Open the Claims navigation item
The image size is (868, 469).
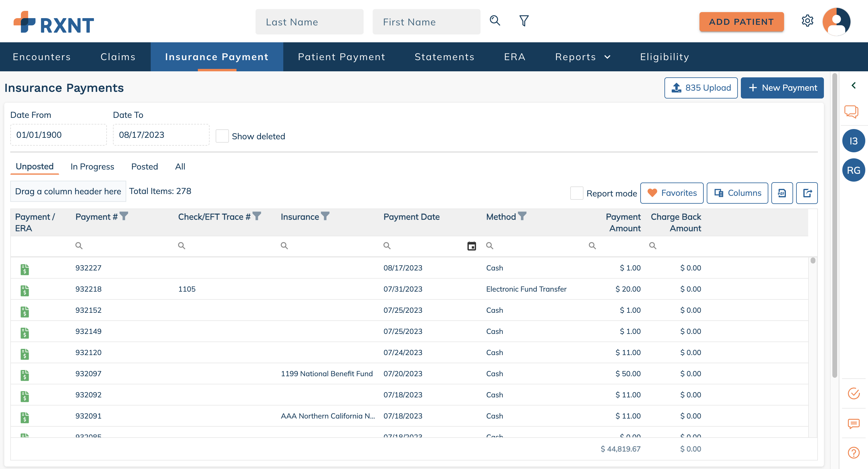point(117,57)
